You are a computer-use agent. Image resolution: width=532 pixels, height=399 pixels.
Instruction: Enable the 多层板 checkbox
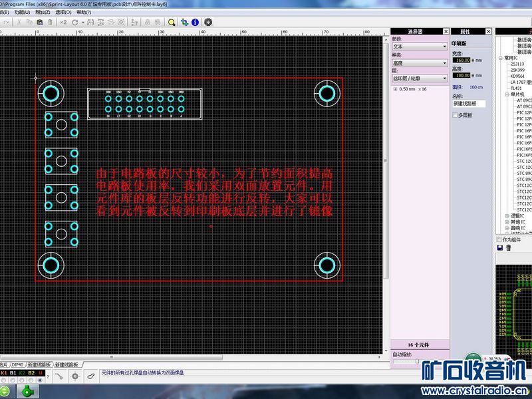(456, 115)
